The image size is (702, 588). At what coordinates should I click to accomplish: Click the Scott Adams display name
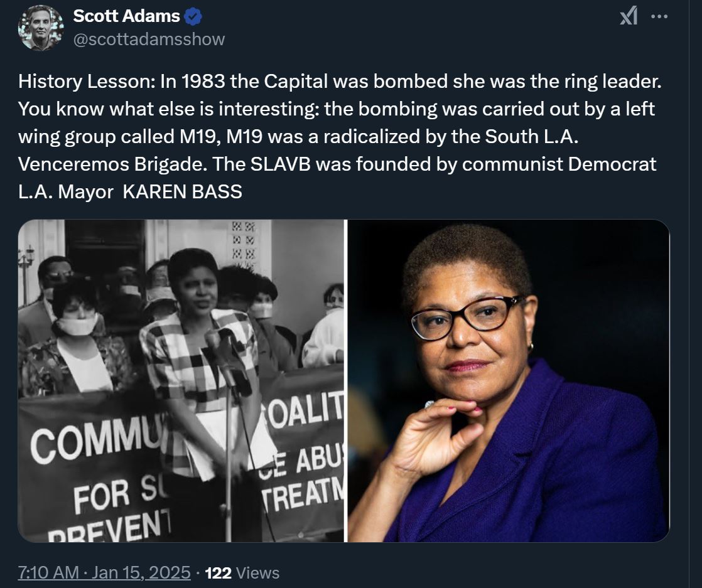coord(126,16)
